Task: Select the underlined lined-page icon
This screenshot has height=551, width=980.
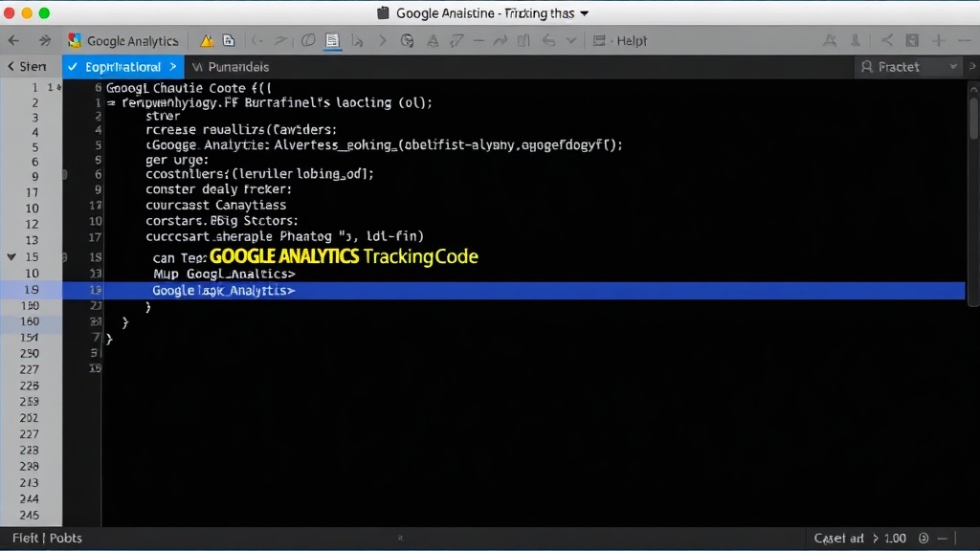Action: (x=332, y=40)
